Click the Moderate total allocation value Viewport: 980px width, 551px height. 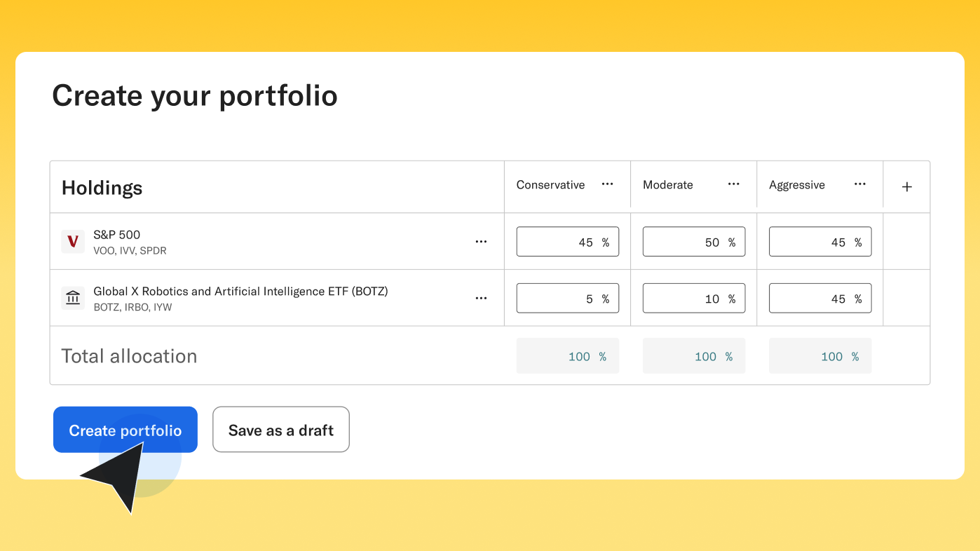(x=694, y=356)
